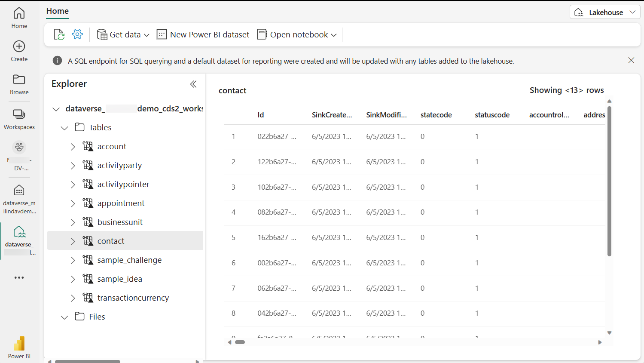Image resolution: width=644 pixels, height=363 pixels.
Task: Click cell 082b6a27-... in row 4
Action: [x=277, y=212]
